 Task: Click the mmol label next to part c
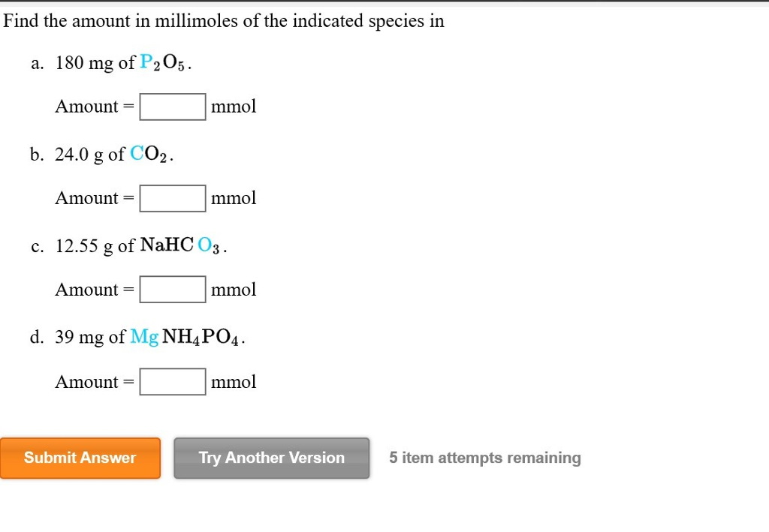click(234, 289)
